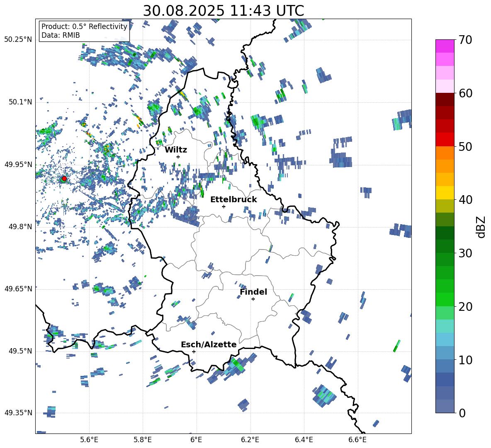
Task: Click the cross marker below Ettelbruck
Action: 224,206
